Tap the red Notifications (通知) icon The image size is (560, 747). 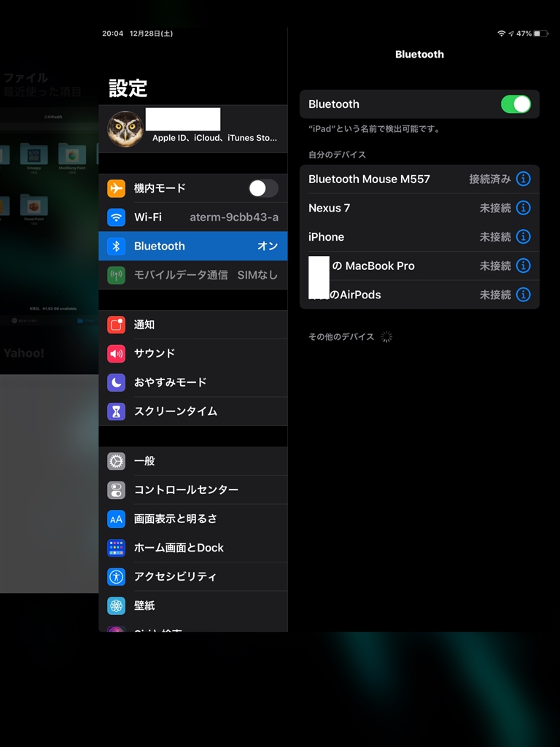point(116,325)
